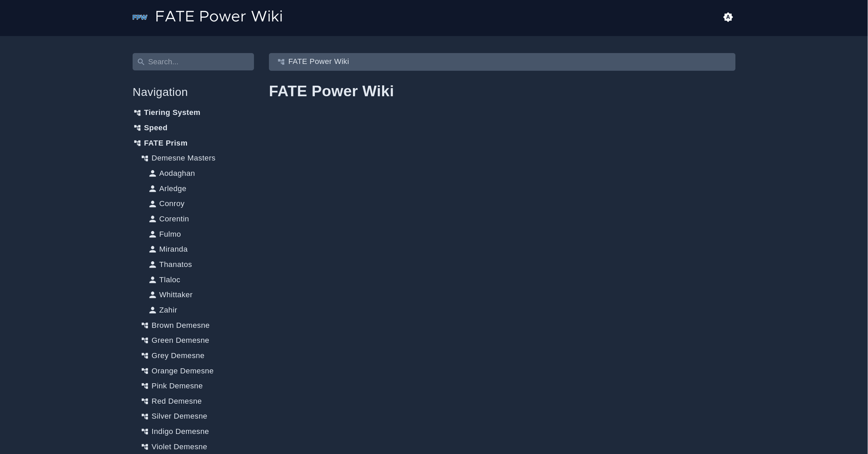
Task: Expand the Brown Demesne tree icon
Action: pyautogui.click(x=145, y=325)
